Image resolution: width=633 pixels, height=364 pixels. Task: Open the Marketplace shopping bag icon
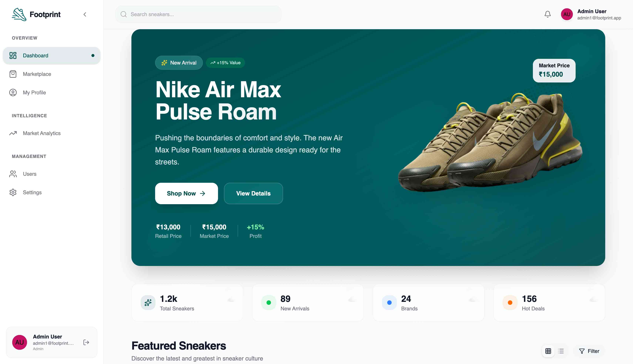coord(13,74)
